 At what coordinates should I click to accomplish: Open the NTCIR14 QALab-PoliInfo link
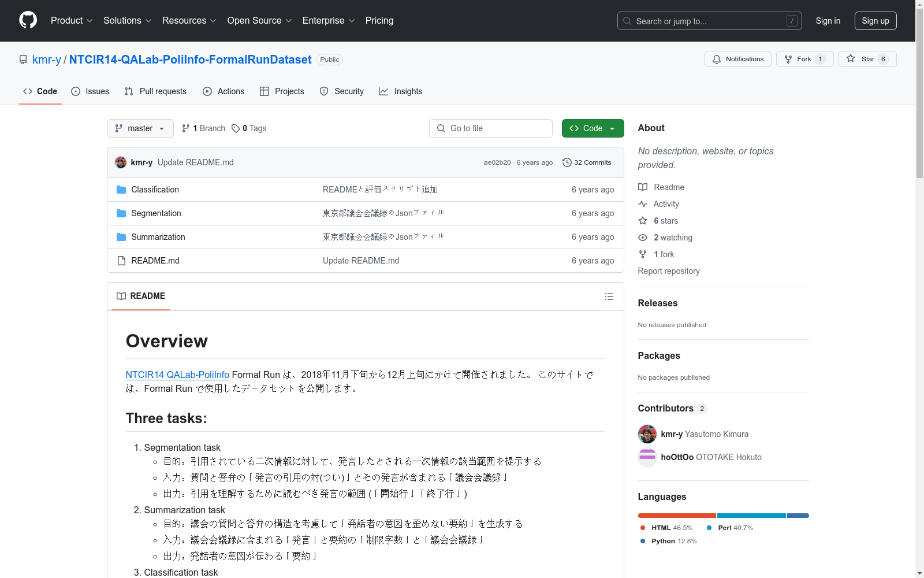[x=177, y=375]
